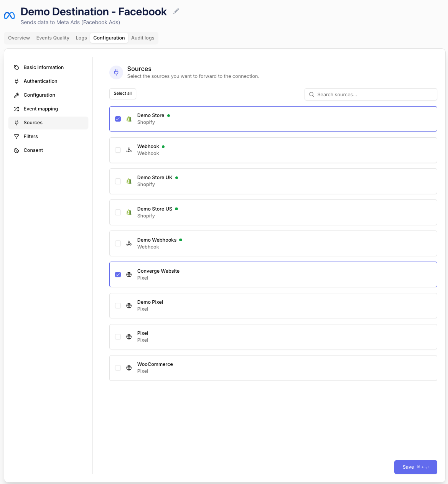The image size is (448, 484).
Task: Click the plug icon next to Authentication
Action: coord(16,81)
